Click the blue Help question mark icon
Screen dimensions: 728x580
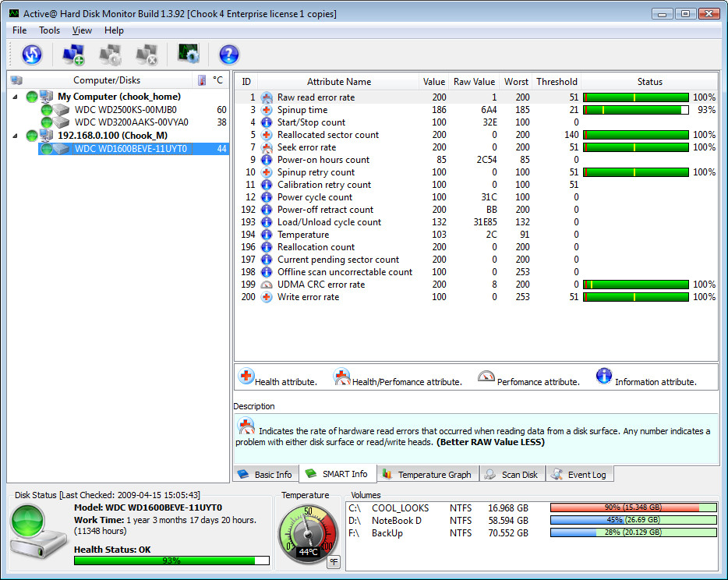pos(229,55)
